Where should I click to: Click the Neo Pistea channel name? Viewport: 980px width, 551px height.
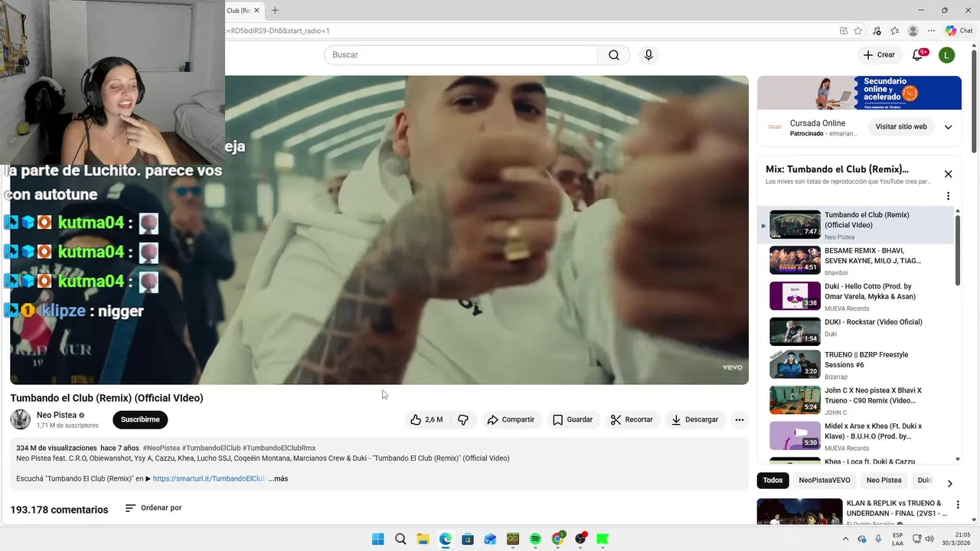click(57, 415)
